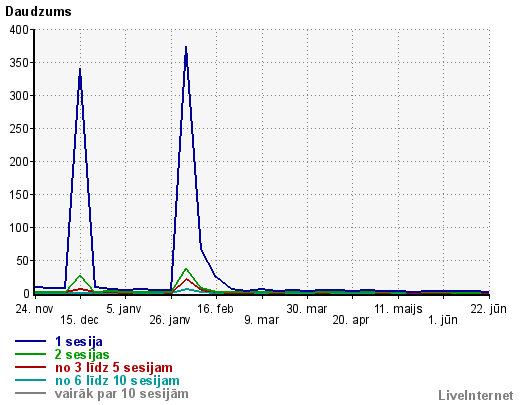Click the 100 value on the y-axis
The height and width of the screenshot is (405, 520).
pyautogui.click(x=19, y=228)
